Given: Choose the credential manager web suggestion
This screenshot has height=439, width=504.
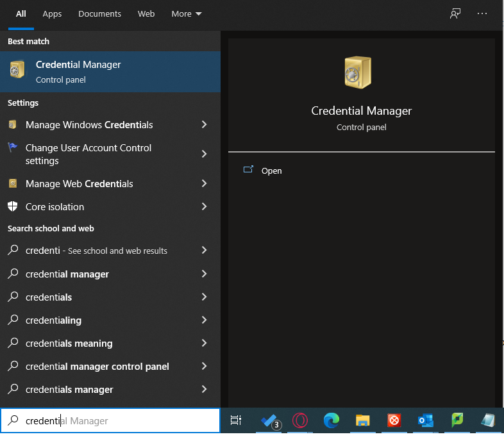Looking at the screenshot, I should coord(110,274).
